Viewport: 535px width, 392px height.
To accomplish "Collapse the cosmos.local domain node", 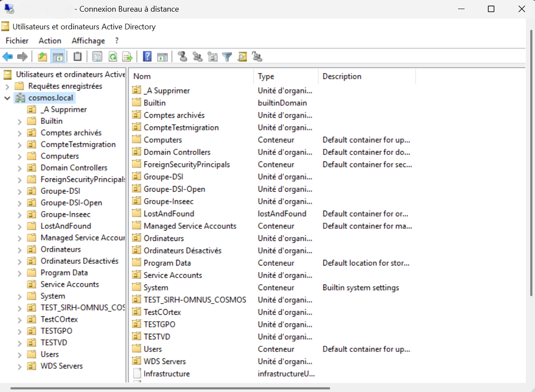I will click(x=7, y=98).
